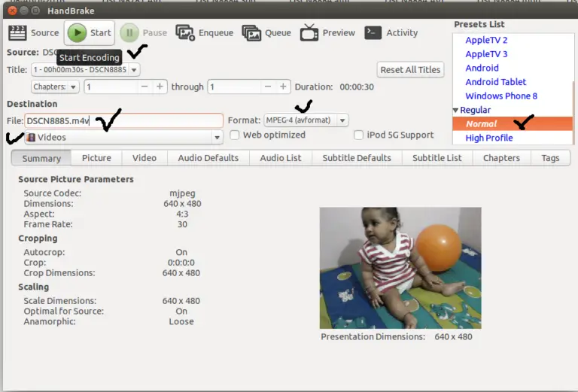The height and width of the screenshot is (392, 578).
Task: Click the Pause icon in toolbar
Action: click(x=129, y=32)
